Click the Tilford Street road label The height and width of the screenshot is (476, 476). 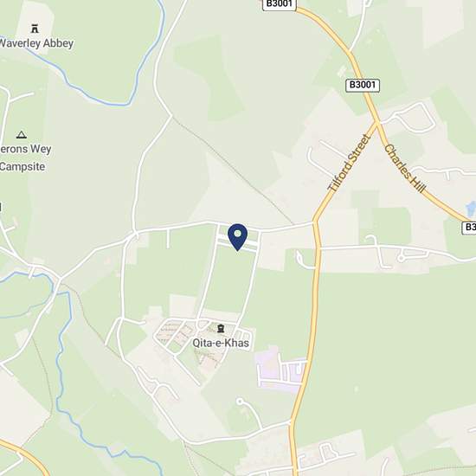click(351, 163)
